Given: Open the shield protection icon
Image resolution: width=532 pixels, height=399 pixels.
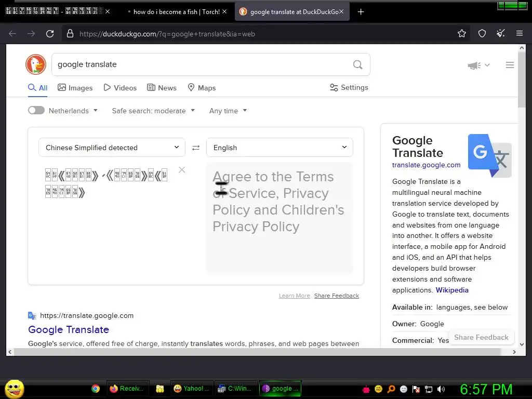Looking at the screenshot, I should click(482, 33).
